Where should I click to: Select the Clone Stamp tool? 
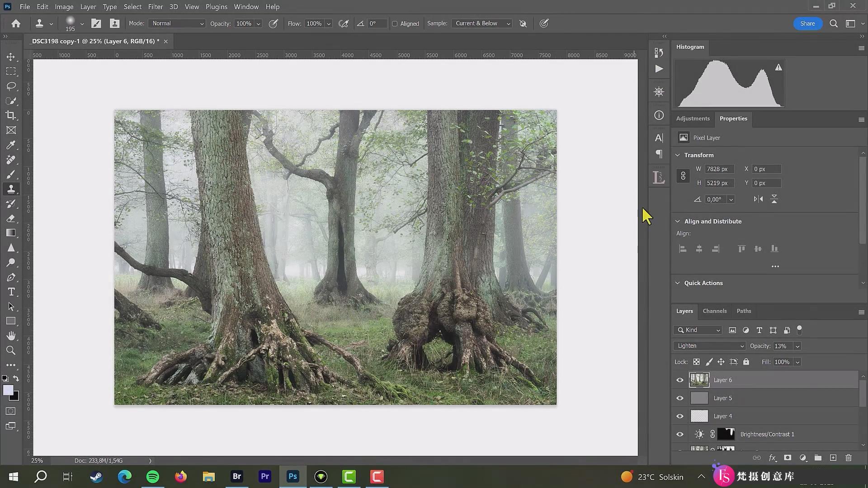point(11,189)
